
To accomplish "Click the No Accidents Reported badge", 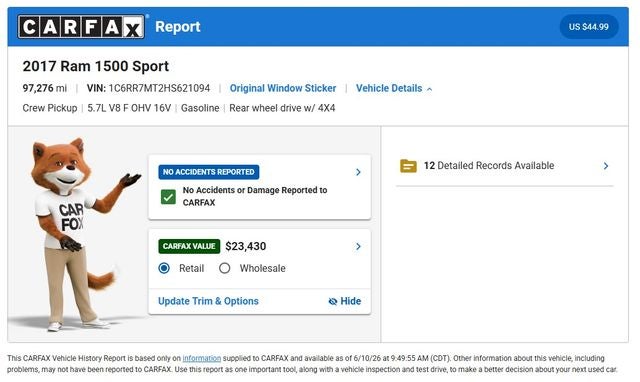I will point(209,172).
